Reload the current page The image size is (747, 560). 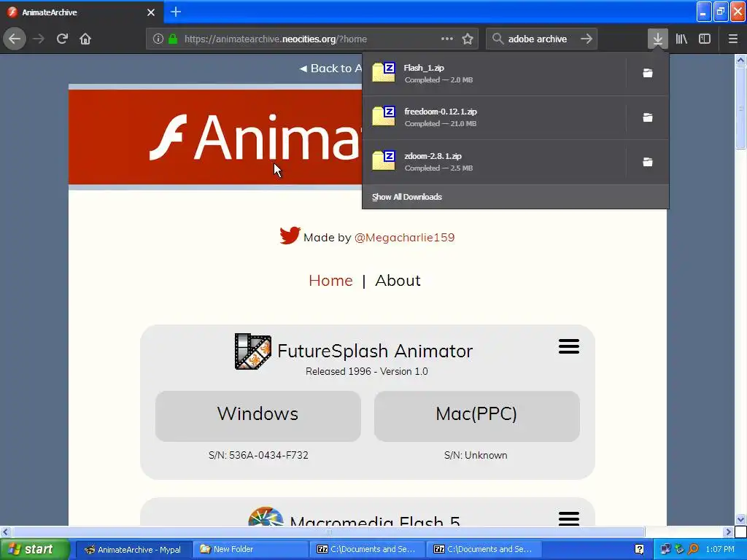tap(62, 39)
